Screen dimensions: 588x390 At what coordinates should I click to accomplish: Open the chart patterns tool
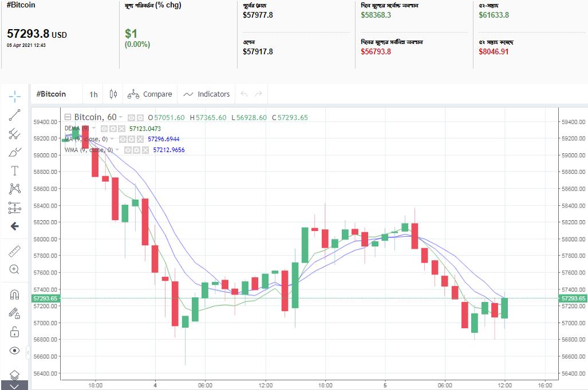pos(15,189)
